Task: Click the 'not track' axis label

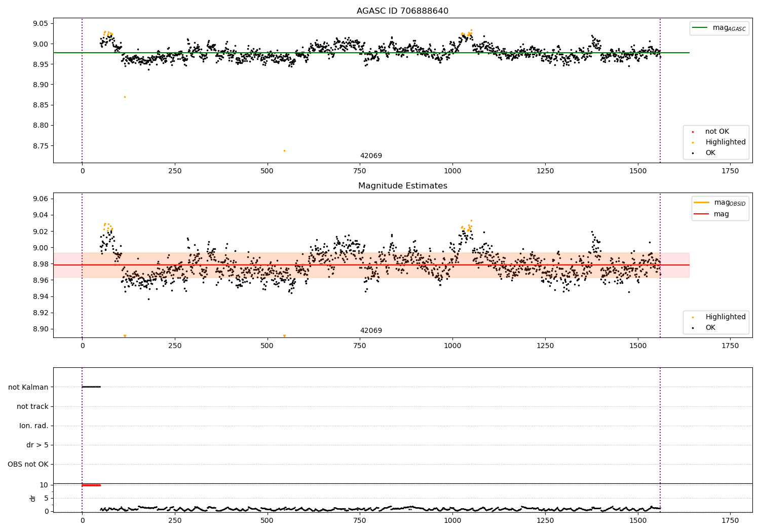Action: (32, 406)
